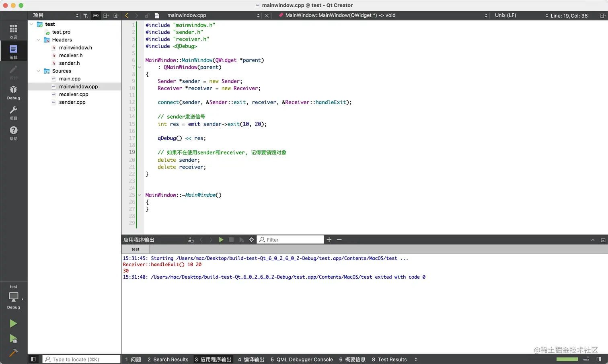
Task: Click the Filter field in the output pane
Action: pyautogui.click(x=290, y=240)
